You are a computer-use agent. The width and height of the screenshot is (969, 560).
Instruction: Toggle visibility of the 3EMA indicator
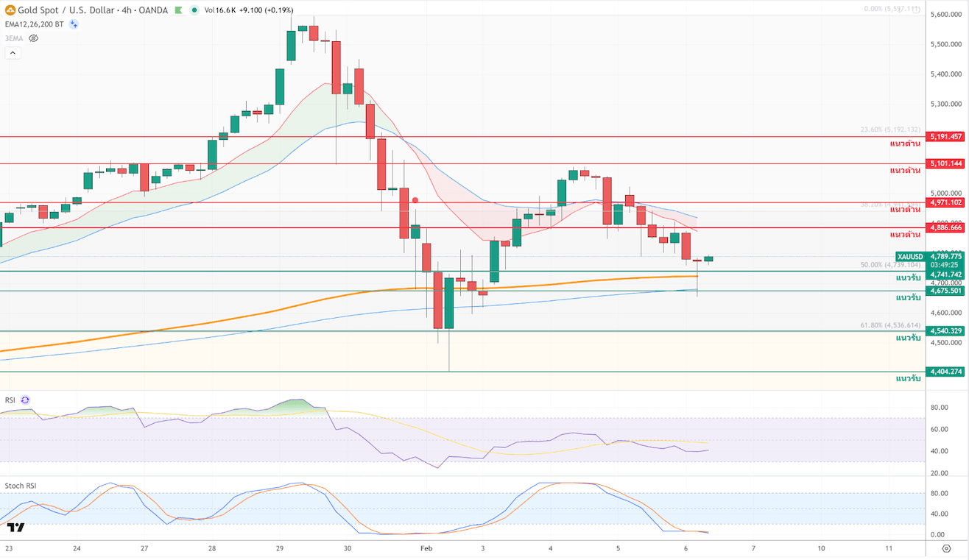tap(33, 38)
